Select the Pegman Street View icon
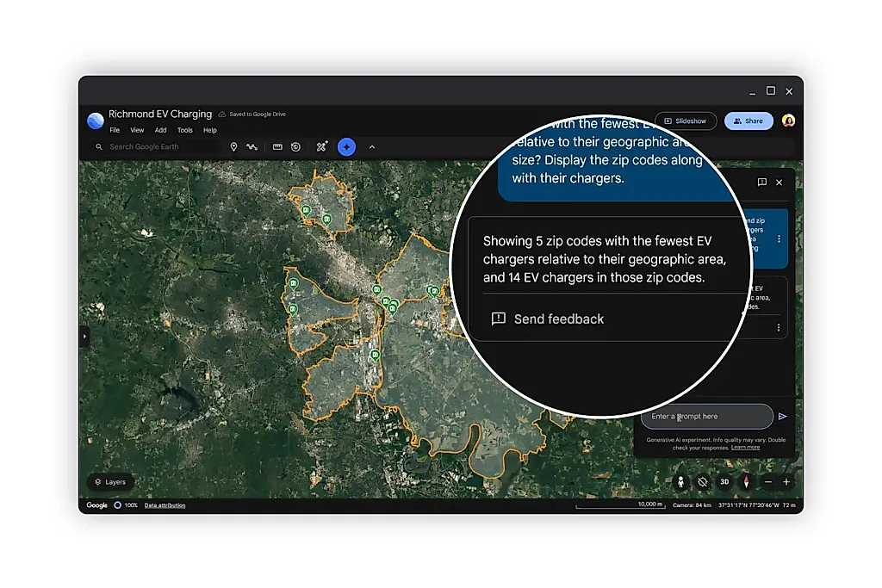This screenshot has height=588, width=882. pos(680,482)
